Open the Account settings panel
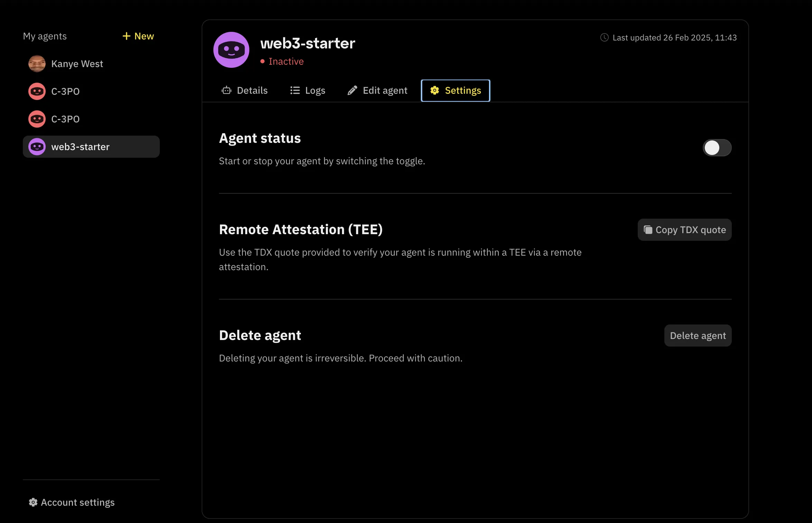 [72, 502]
